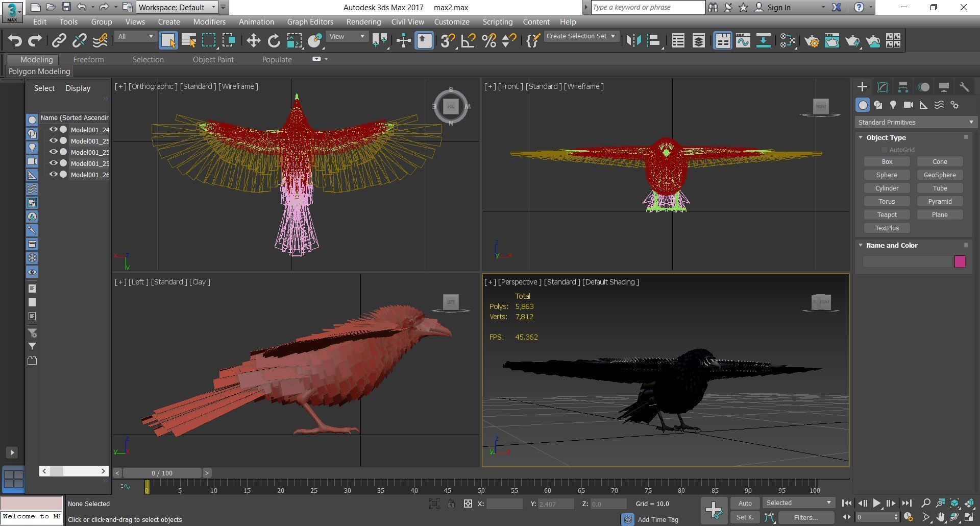Viewport: 980px width, 526px height.
Task: Switch to the Freeform ribbon tab
Action: point(88,60)
